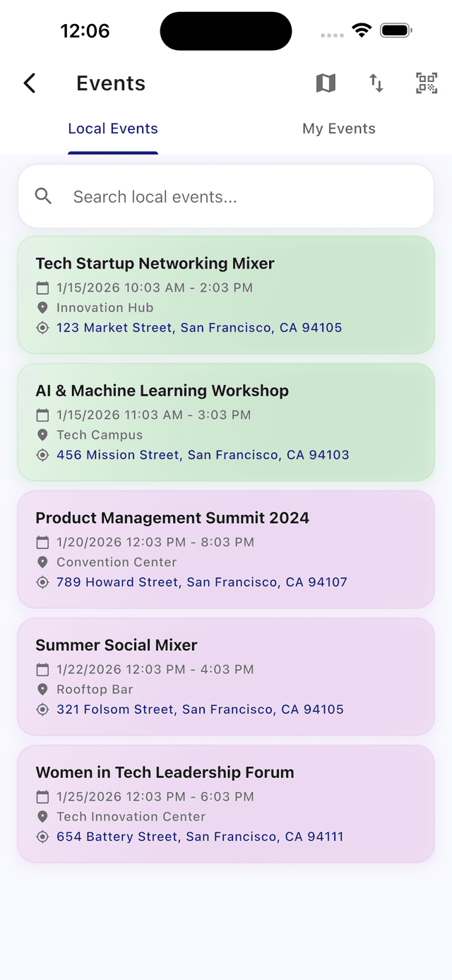Viewport: 452px width, 980px height.
Task: Open 789 Howard Street address link
Action: 202,582
